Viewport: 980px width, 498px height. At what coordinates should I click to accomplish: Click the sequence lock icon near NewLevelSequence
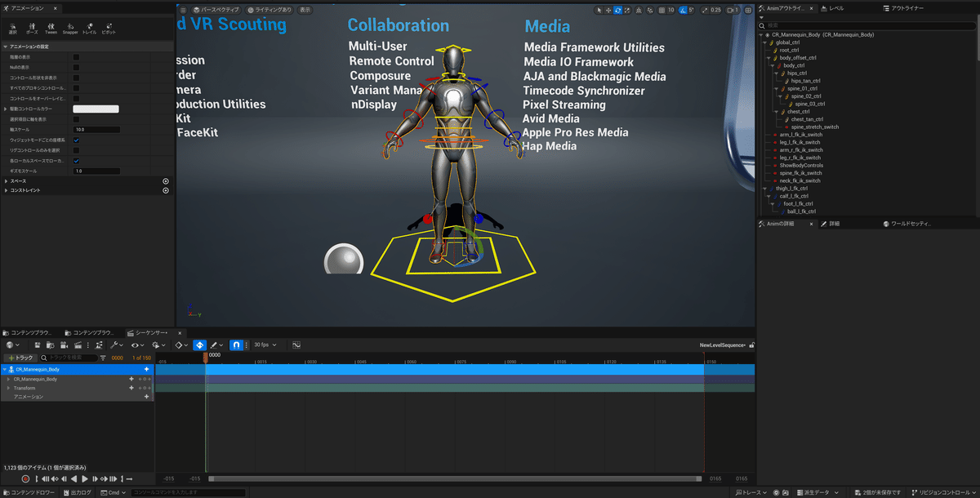[x=751, y=345]
